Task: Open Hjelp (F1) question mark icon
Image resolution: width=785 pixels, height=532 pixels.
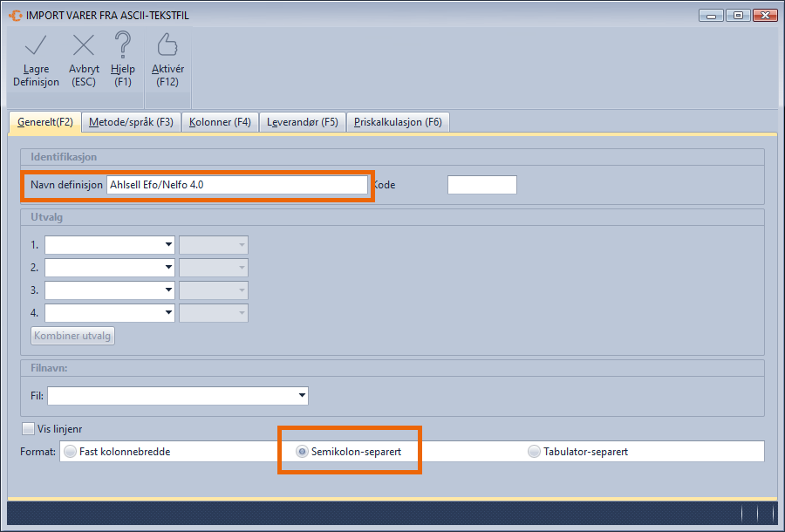Action: 123,44
